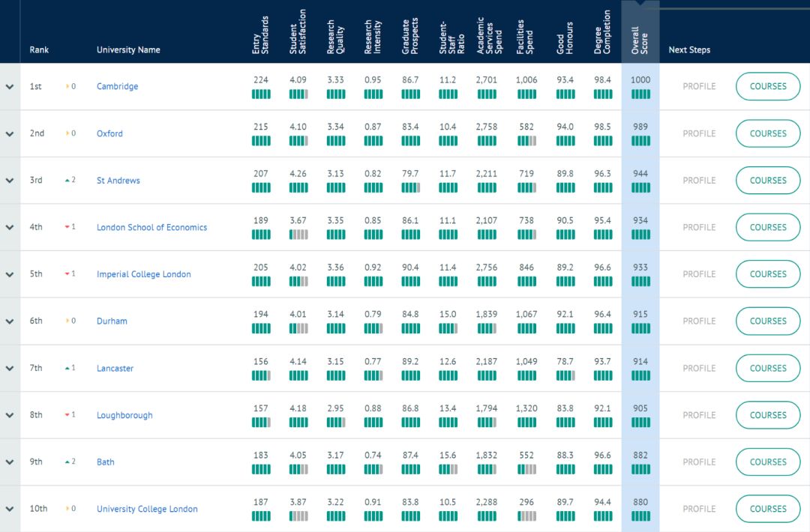The height and width of the screenshot is (532, 810).
Task: View courses for Durham
Action: [x=768, y=321]
